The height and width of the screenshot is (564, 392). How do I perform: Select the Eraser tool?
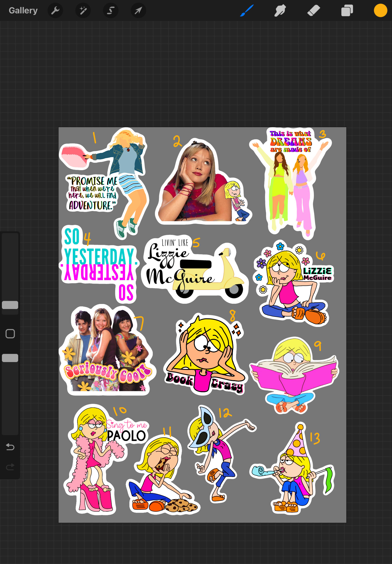(x=314, y=10)
